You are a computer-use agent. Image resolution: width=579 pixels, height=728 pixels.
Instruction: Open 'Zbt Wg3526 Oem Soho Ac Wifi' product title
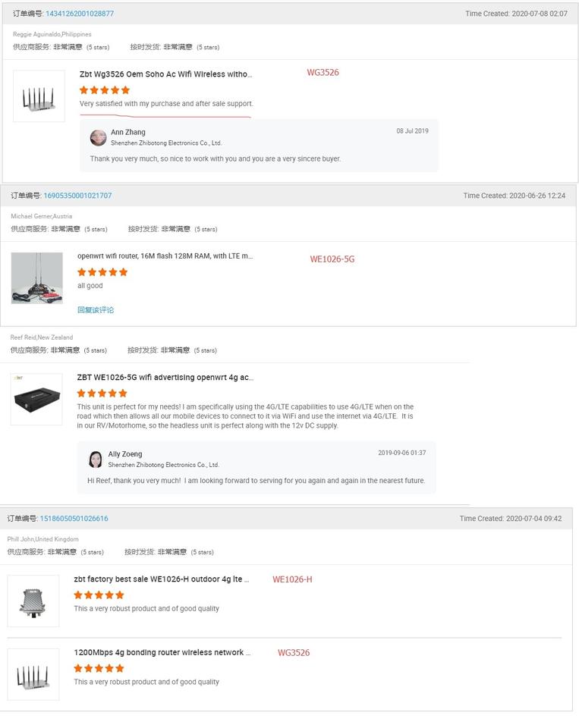coord(165,74)
